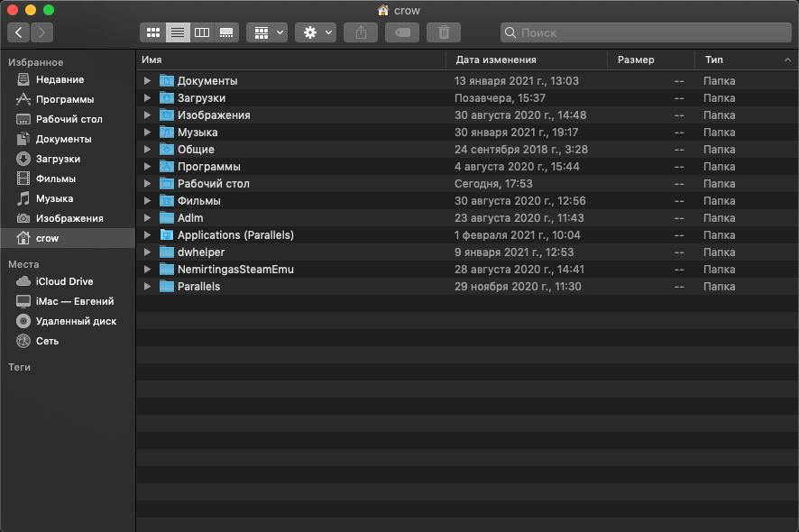Go back with the left arrow
Image resolution: width=799 pixels, height=532 pixels.
click(18, 32)
